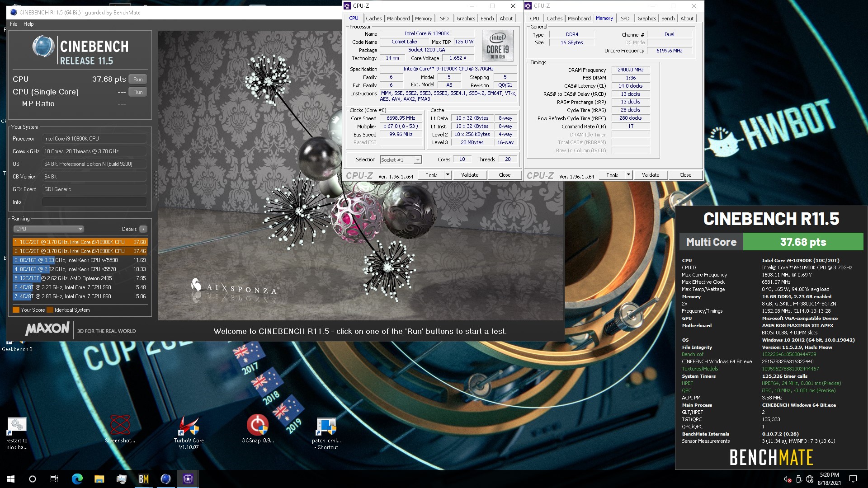Open the About tab in right CPU-Z

tap(687, 19)
